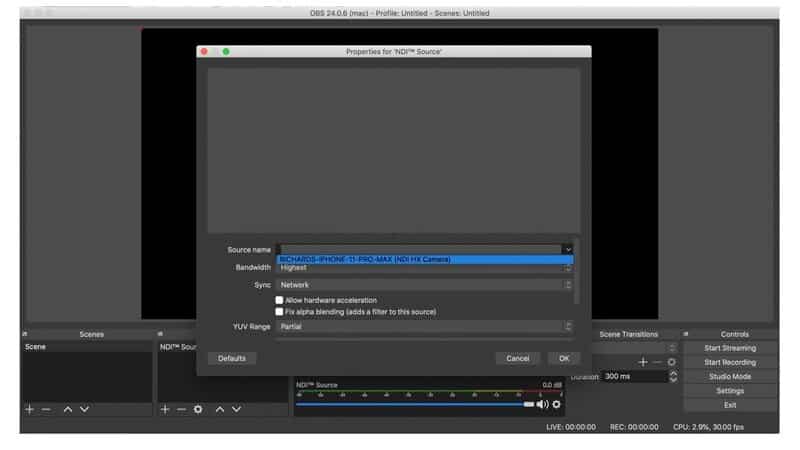Image resolution: width=800 pixels, height=450 pixels.
Task: Select Scene in Scenes list
Action: tap(87, 346)
